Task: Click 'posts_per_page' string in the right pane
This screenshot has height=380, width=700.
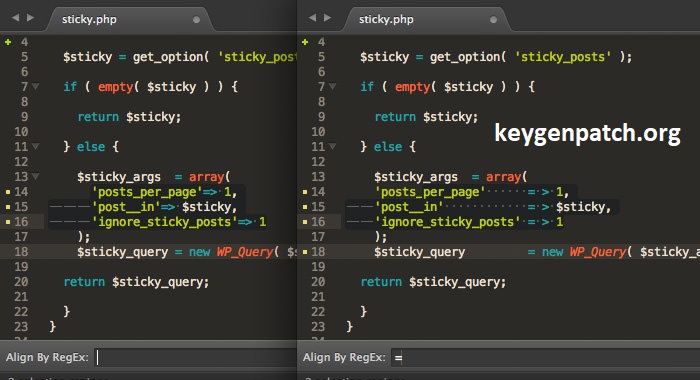Action: 430,192
